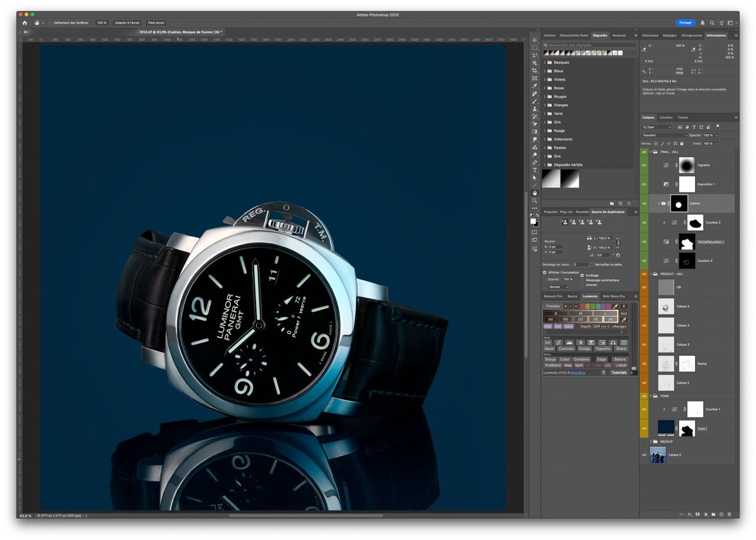This screenshot has height=540, width=756.
Task: Select the Gradient tool
Action: 535,132
